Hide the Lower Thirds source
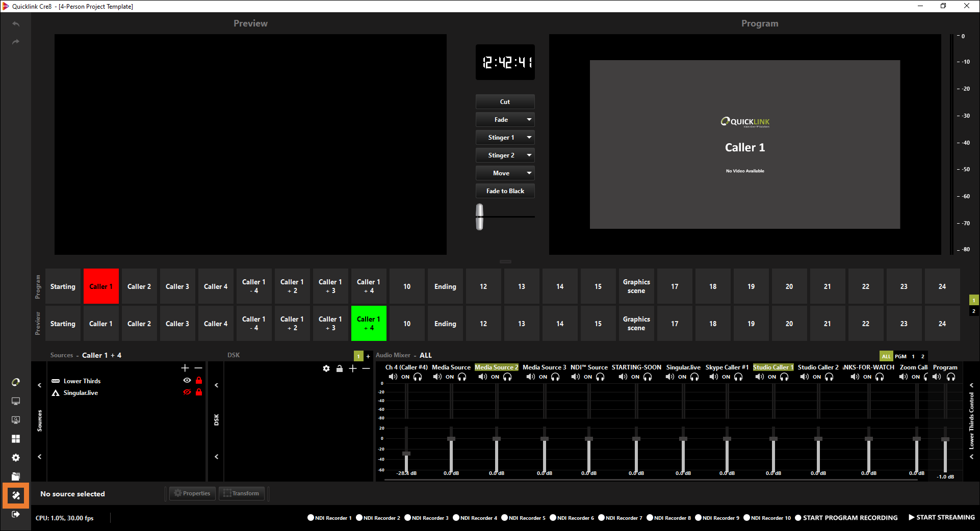This screenshot has height=531, width=980. point(187,381)
